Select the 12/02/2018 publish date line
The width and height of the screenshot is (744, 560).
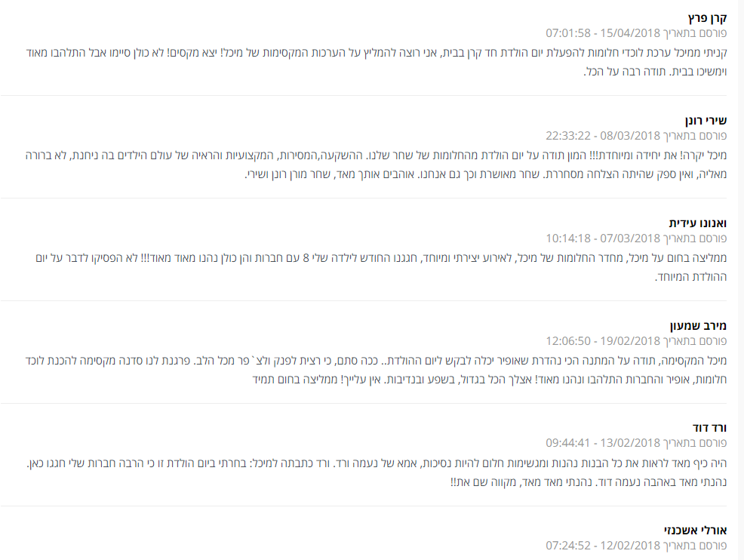point(636,546)
